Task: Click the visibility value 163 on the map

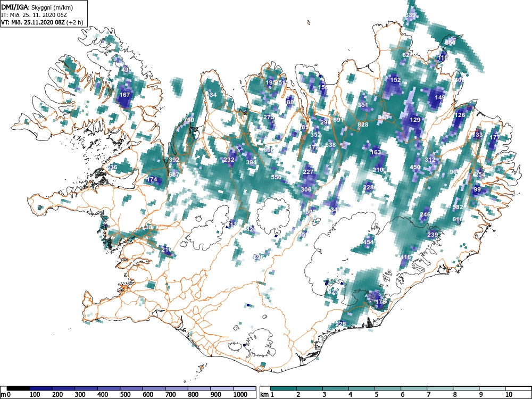Action: [376, 152]
